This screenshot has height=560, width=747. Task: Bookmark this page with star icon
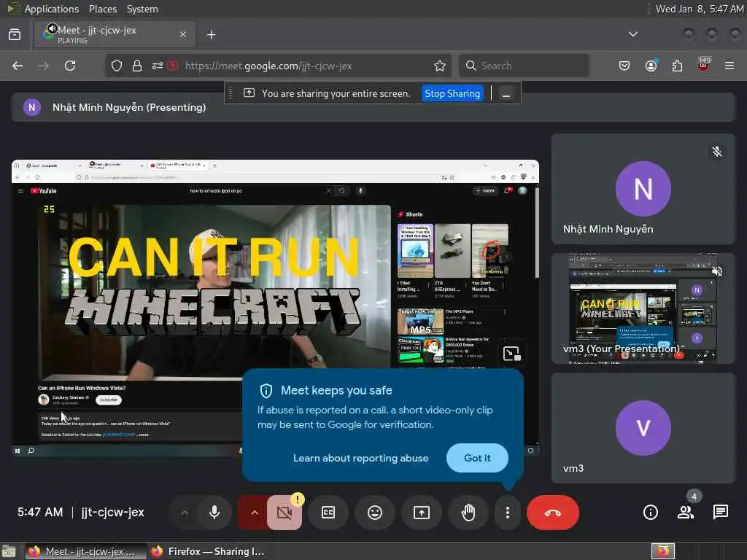point(440,66)
